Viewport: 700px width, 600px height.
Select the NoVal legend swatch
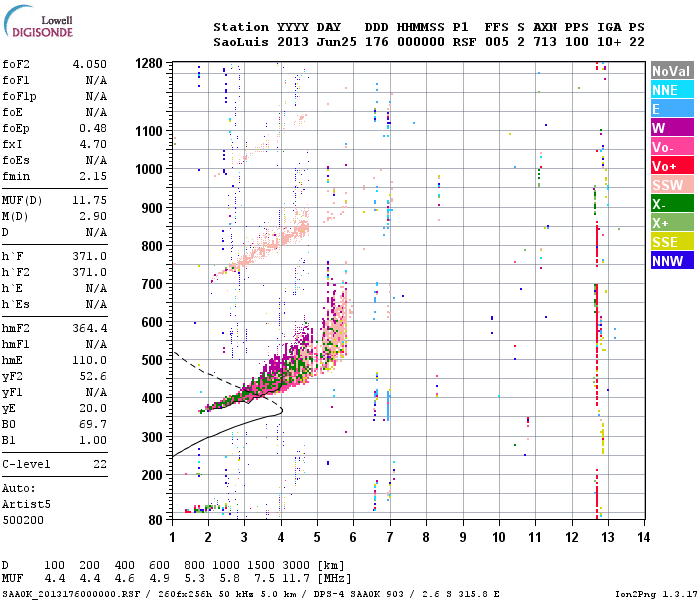pos(672,71)
